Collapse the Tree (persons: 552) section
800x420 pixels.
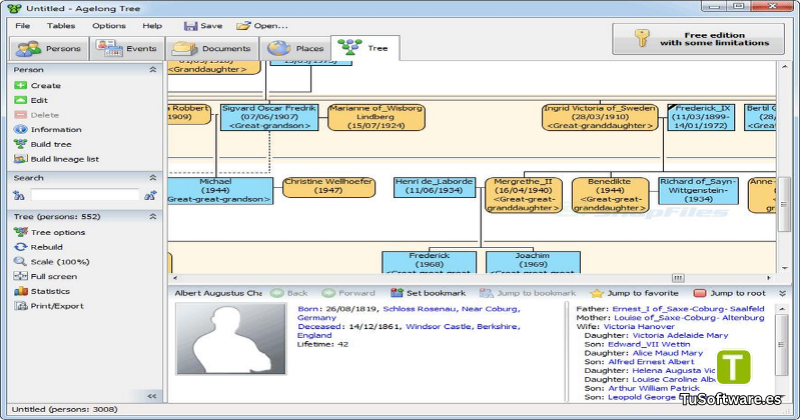click(153, 216)
